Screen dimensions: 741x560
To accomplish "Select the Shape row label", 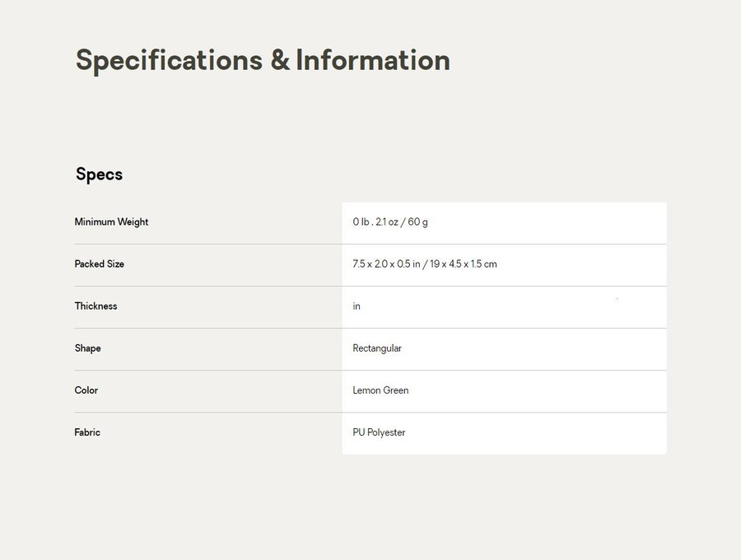I will point(87,348).
